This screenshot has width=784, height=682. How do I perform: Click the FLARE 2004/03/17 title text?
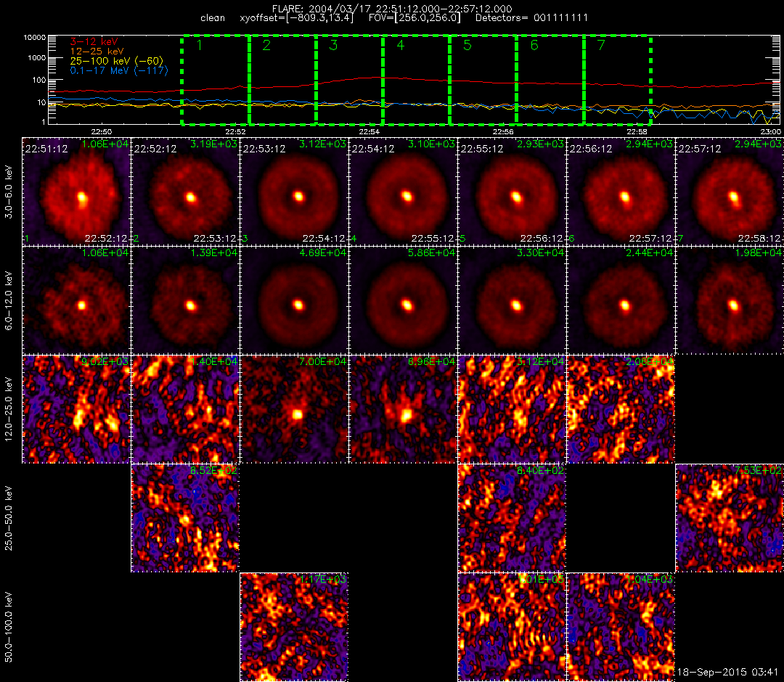pos(392,9)
